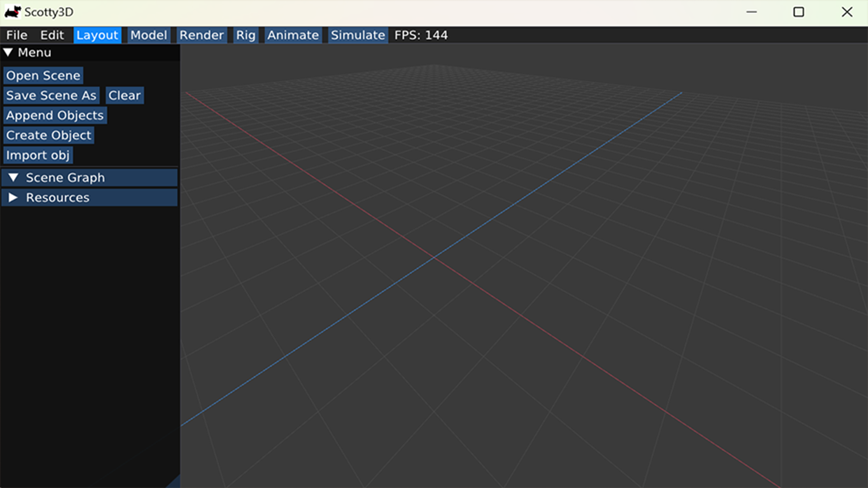Import an obj file
868x488 pixels.
(38, 155)
